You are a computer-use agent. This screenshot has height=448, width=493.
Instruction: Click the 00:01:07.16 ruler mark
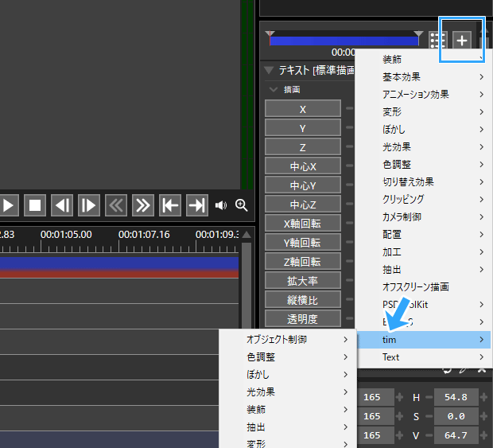[x=144, y=235]
